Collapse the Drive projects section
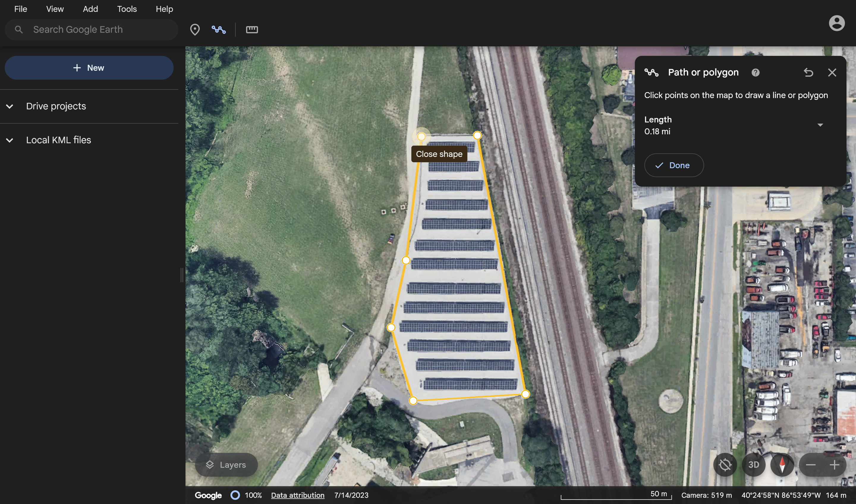The height and width of the screenshot is (504, 856). pos(10,106)
